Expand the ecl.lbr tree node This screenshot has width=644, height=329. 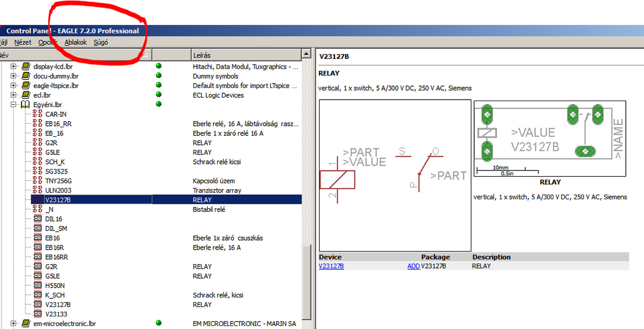(14, 95)
